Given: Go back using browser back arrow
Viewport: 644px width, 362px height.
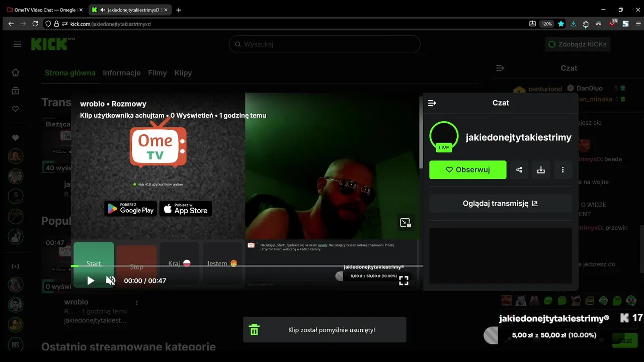Looking at the screenshot, I should click(x=11, y=24).
